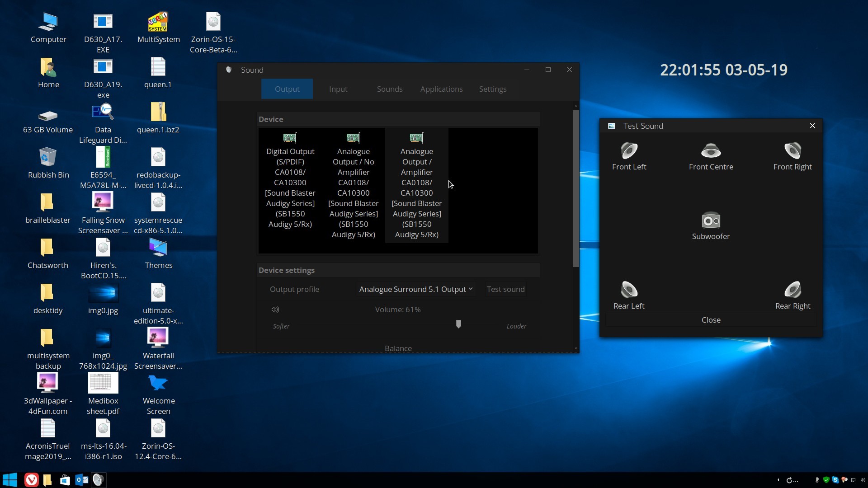Test the Rear Right speaker
The width and height of the screenshot is (868, 488).
(792, 290)
